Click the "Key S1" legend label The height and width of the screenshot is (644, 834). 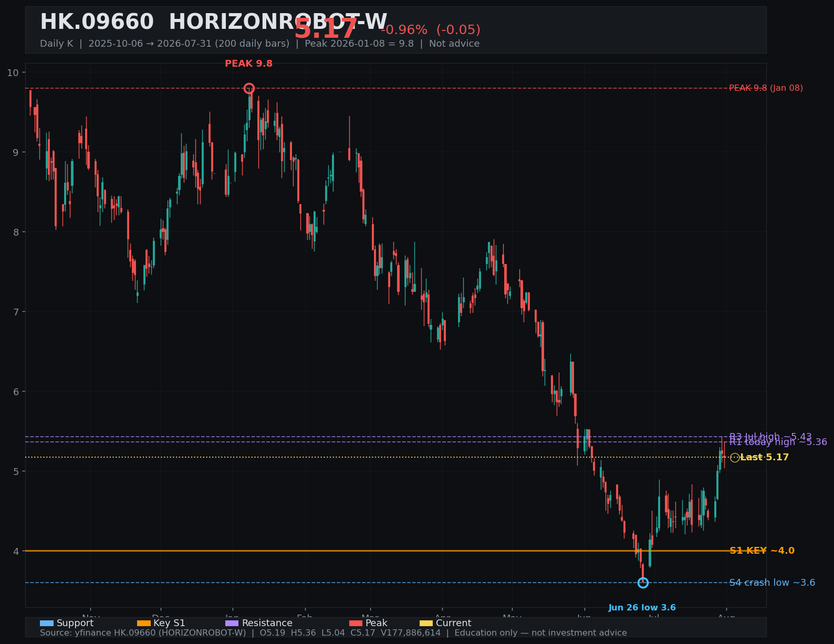(x=169, y=623)
